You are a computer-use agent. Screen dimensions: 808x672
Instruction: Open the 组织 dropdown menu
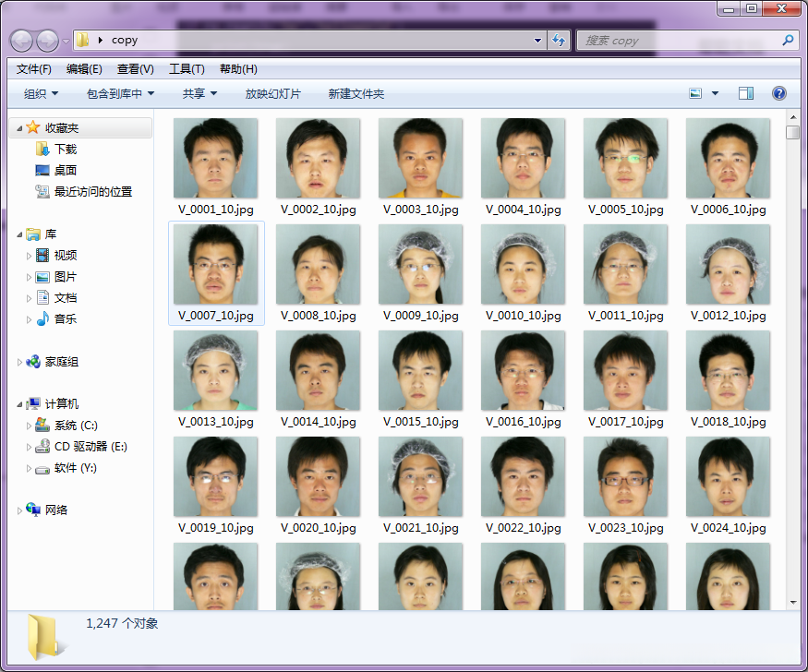[41, 93]
